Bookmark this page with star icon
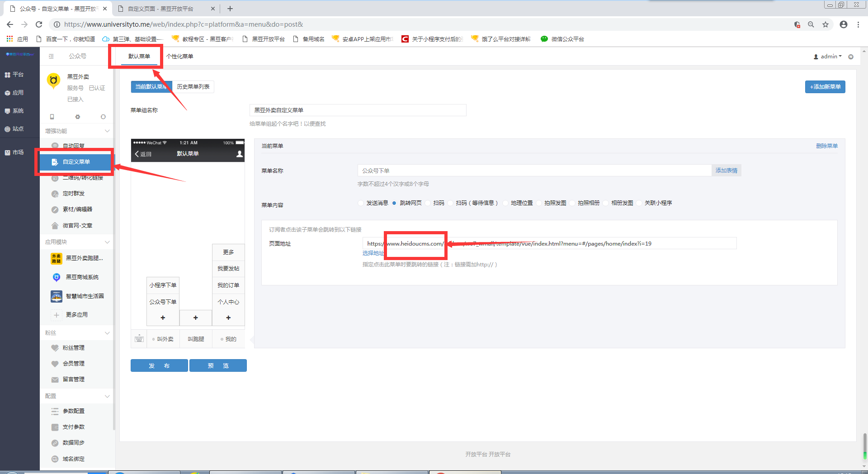This screenshot has height=474, width=868. 826,24
